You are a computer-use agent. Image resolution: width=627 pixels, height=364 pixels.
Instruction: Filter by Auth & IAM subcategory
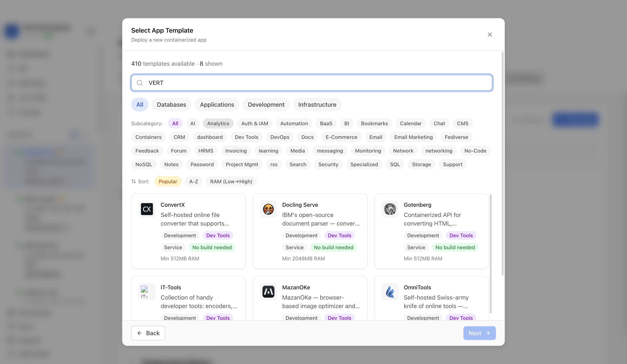[x=255, y=123]
